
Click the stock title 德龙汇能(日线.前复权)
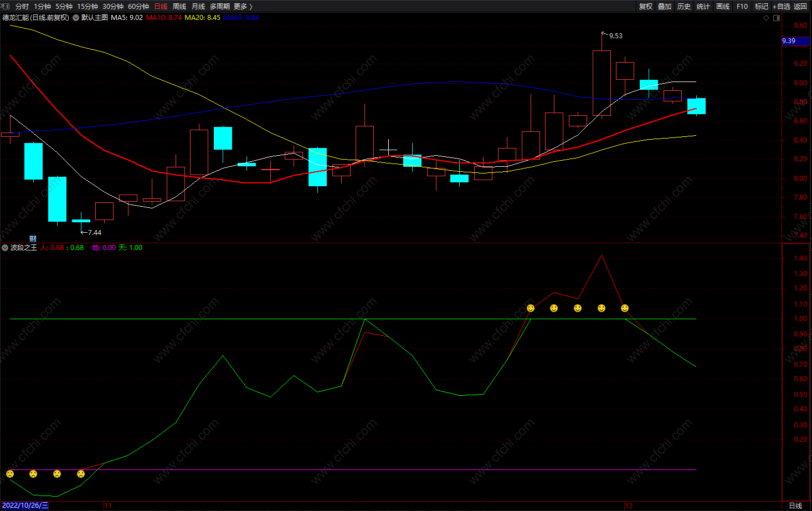pos(36,18)
